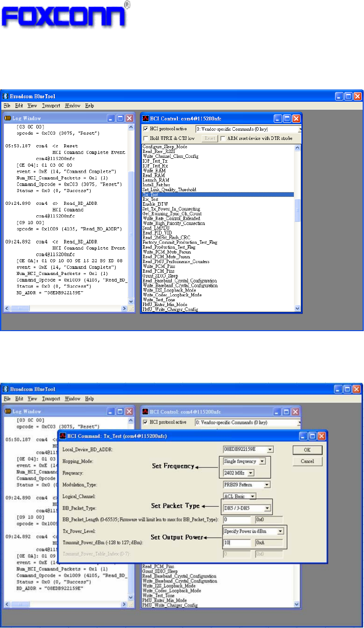Select Read_Production_Test_Flag command
This screenshot has height=628, width=364.
click(x=170, y=247)
